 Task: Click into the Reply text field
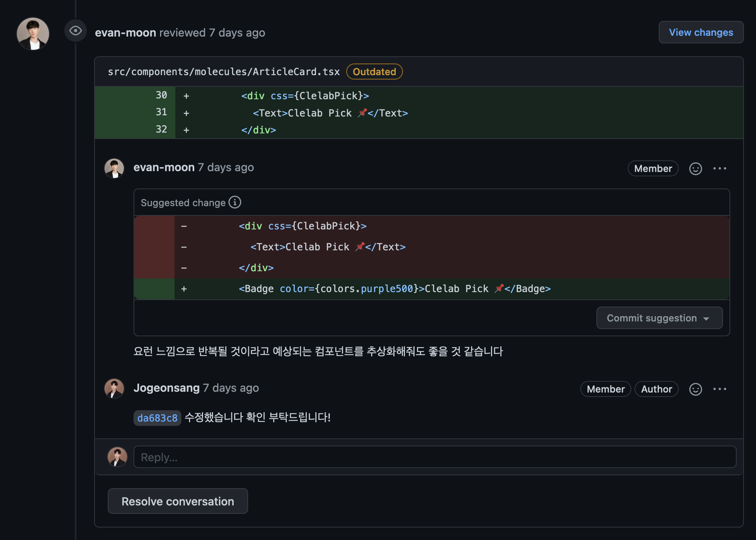(434, 457)
